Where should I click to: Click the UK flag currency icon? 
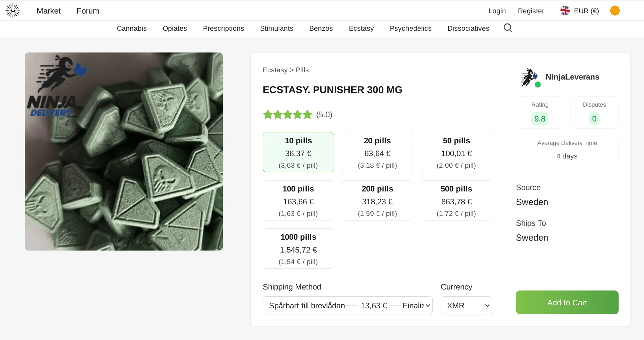565,10
